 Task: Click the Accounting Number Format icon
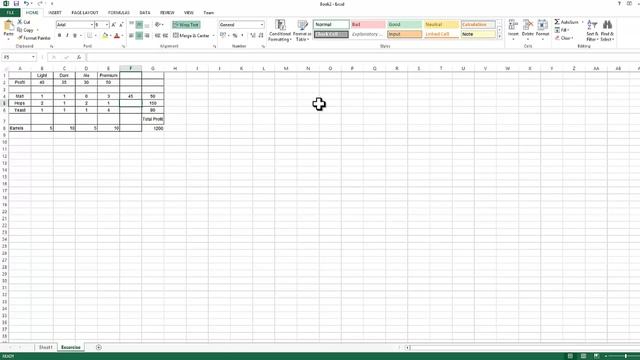[223, 36]
